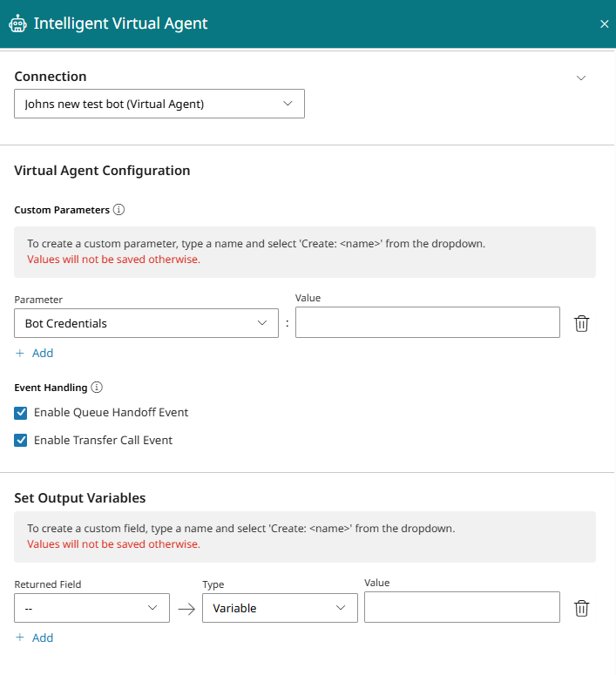The width and height of the screenshot is (616, 675).
Task: Click the Enable Transfer Call Event label
Action: (x=104, y=440)
